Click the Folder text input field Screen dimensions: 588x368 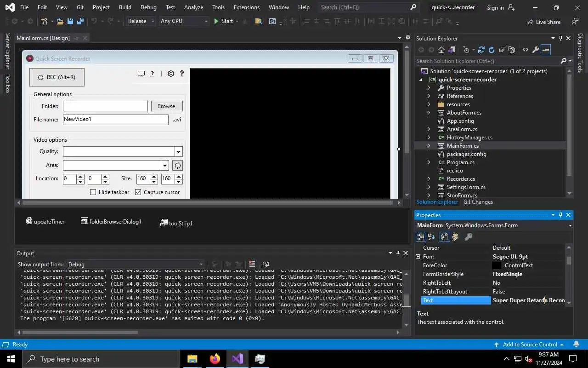105,106
